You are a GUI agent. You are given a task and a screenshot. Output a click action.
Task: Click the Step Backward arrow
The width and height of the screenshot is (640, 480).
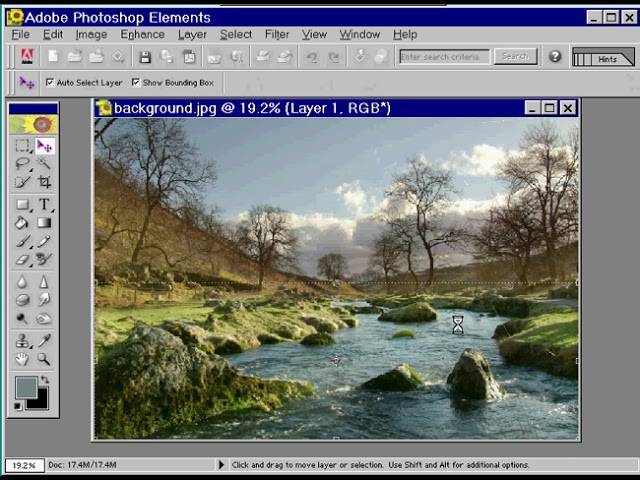[312, 57]
